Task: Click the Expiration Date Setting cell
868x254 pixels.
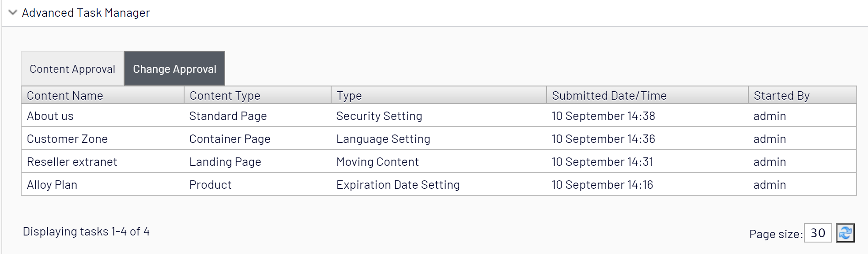Action: click(398, 185)
